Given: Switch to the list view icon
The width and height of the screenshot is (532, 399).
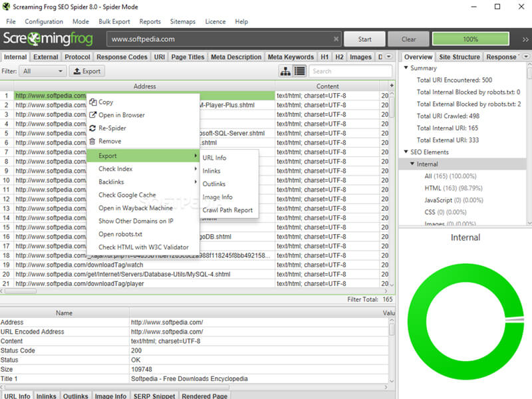Looking at the screenshot, I should pos(300,71).
